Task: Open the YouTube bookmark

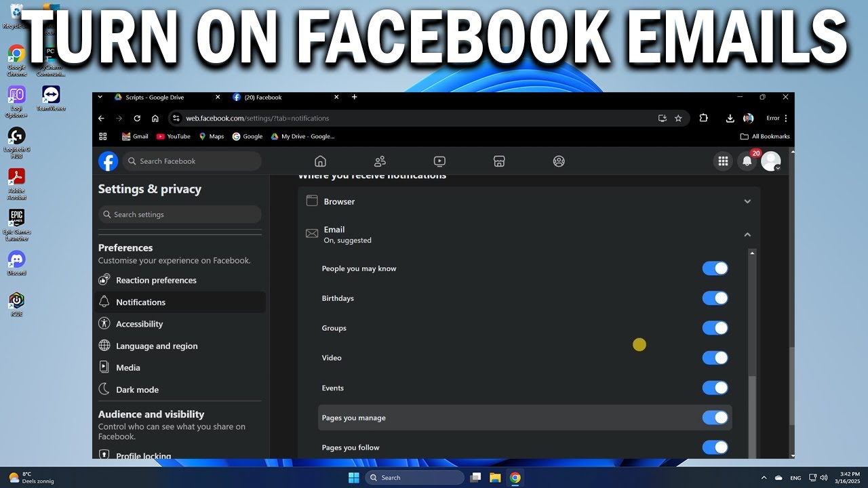Action: coord(174,136)
